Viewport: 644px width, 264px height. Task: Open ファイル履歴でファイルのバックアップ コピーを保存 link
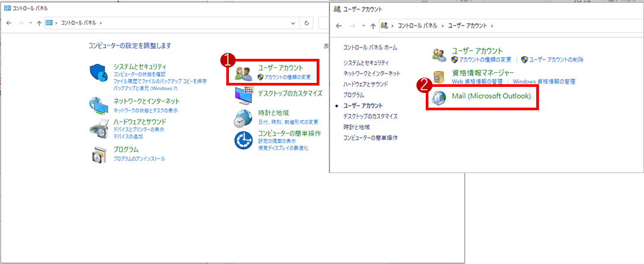160,81
